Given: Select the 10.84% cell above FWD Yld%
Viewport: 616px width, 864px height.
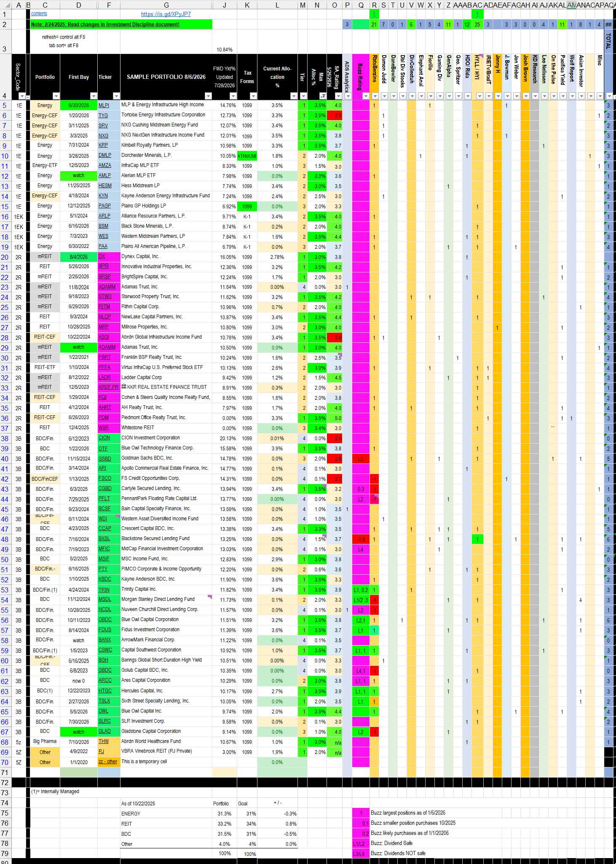Looking at the screenshot, I should tap(225, 41).
